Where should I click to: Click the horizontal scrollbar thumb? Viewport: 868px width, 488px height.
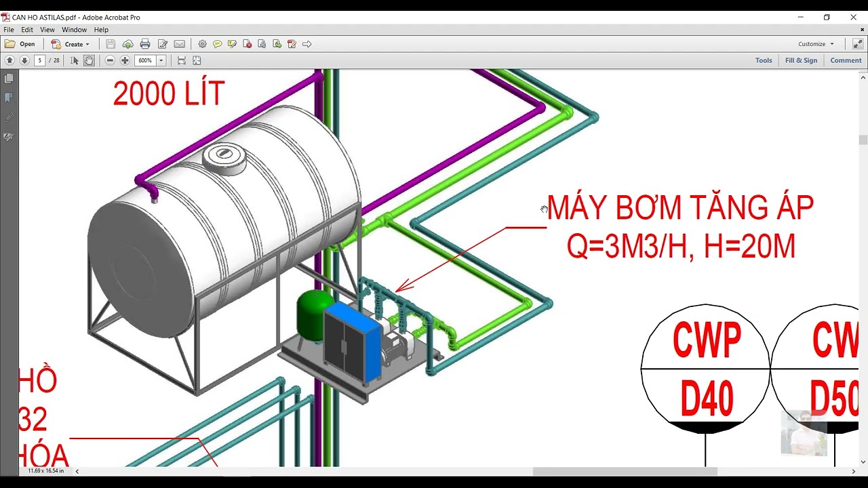625,471
